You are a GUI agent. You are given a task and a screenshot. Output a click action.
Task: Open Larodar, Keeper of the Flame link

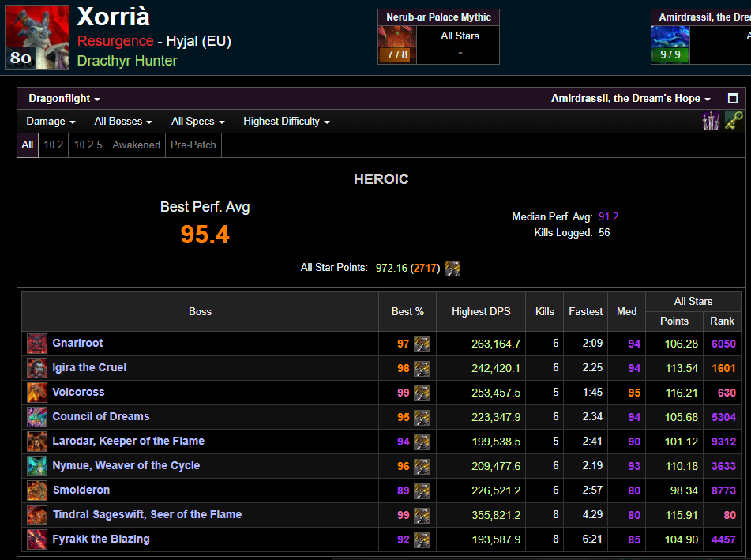coord(129,441)
